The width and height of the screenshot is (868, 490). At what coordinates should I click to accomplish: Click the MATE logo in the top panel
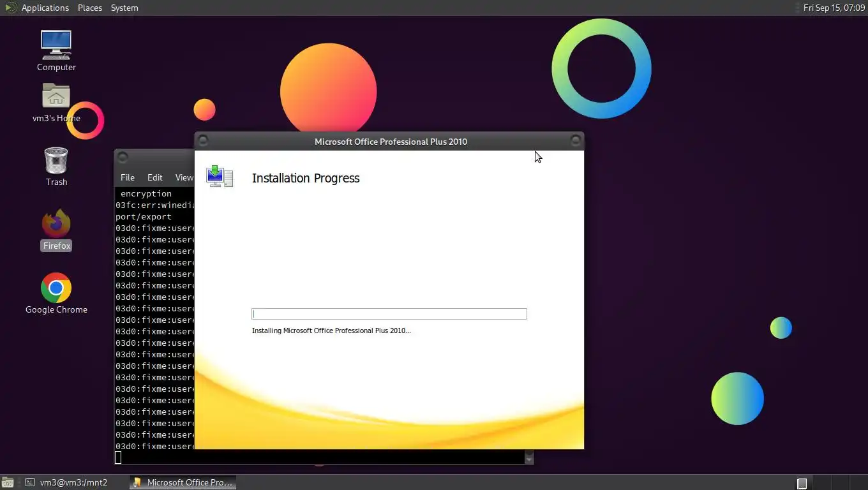(x=10, y=8)
